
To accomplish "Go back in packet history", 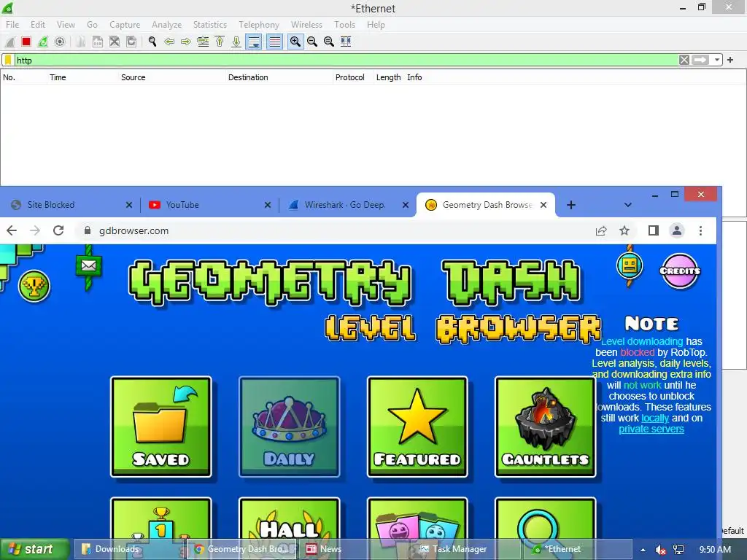I will coord(169,42).
